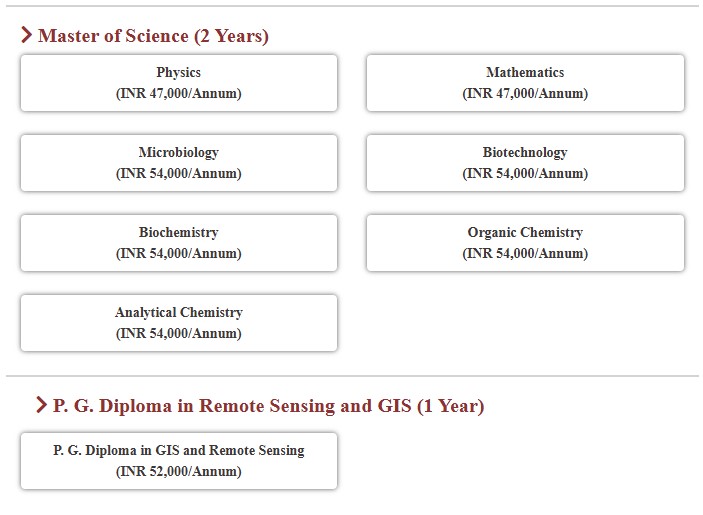
Task: Select the Master of Science (2 Years) heading
Action: 153,36
